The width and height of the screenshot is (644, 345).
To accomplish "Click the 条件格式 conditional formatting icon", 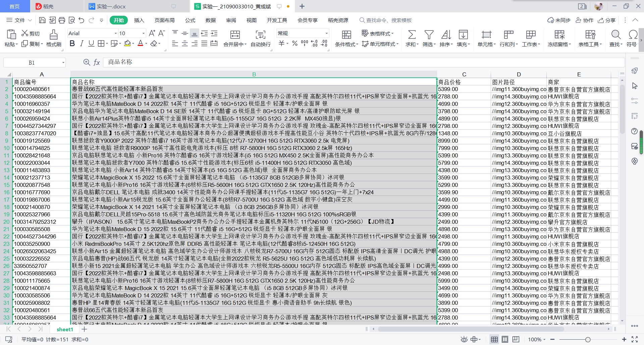I will click(346, 34).
